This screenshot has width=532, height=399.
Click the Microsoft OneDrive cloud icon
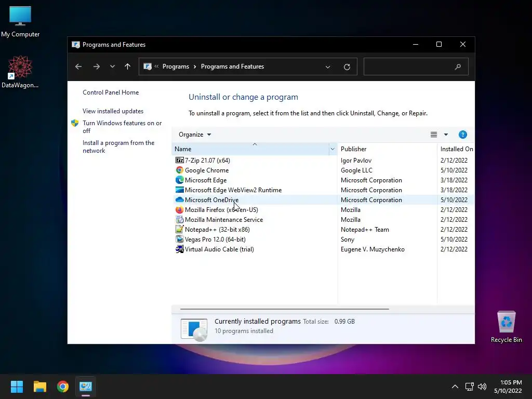tap(179, 199)
